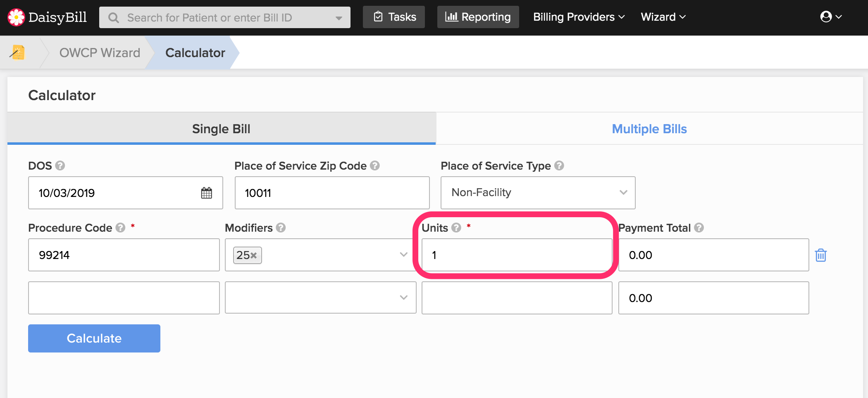The height and width of the screenshot is (398, 868).
Task: Show help for Place of Service Zip Code
Action: (x=375, y=166)
